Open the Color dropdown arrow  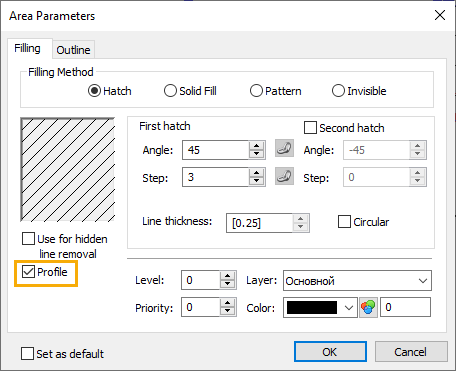click(349, 307)
